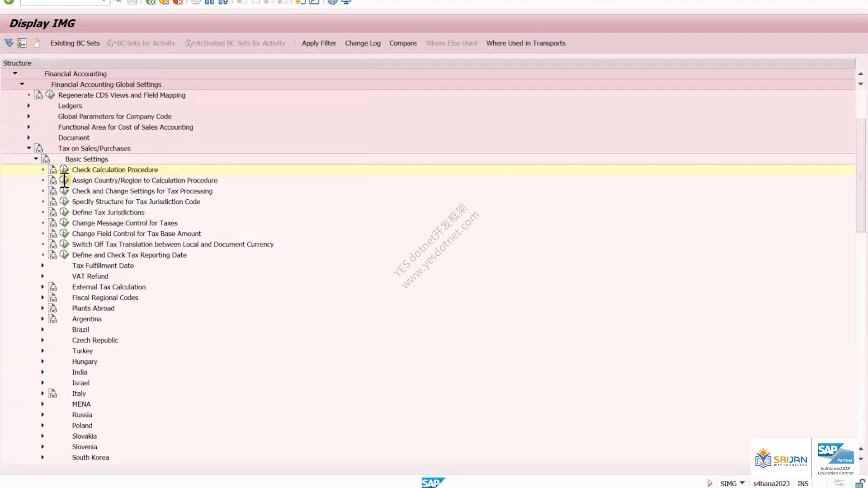This screenshot has width=868, height=488.
Task: Open documentation icon for Tax on Sales/Purchases
Action: (39, 148)
